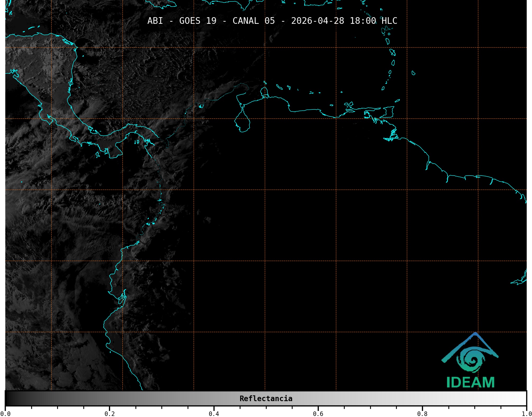Click the image title showing GOES 19 CANAL 05

[272, 21]
